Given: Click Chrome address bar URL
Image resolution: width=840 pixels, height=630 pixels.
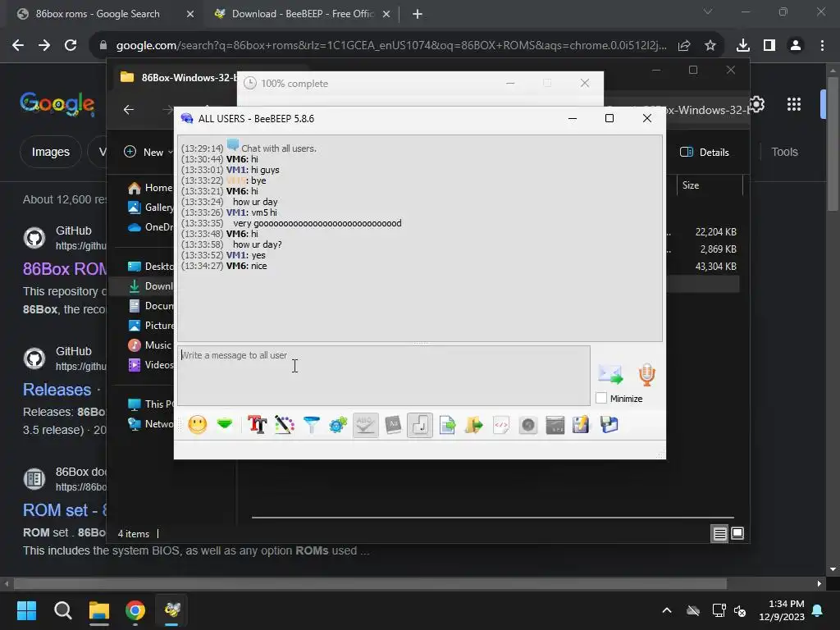Looking at the screenshot, I should tap(391, 46).
